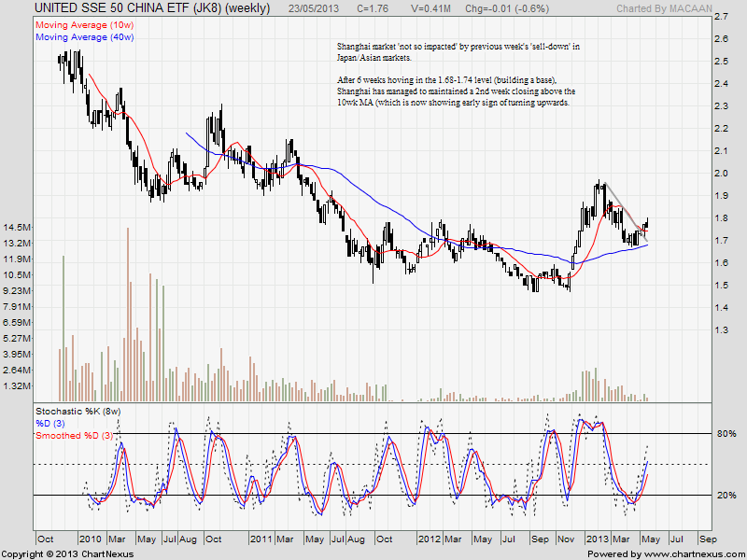This screenshot has width=747, height=560.
Task: Click the closing value 'C=1.76'
Action: tap(373, 9)
